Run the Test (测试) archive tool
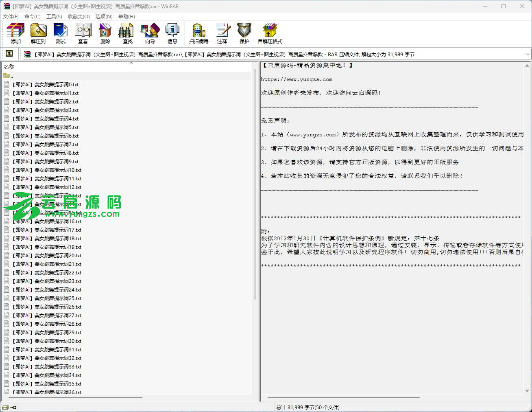 coord(60,33)
